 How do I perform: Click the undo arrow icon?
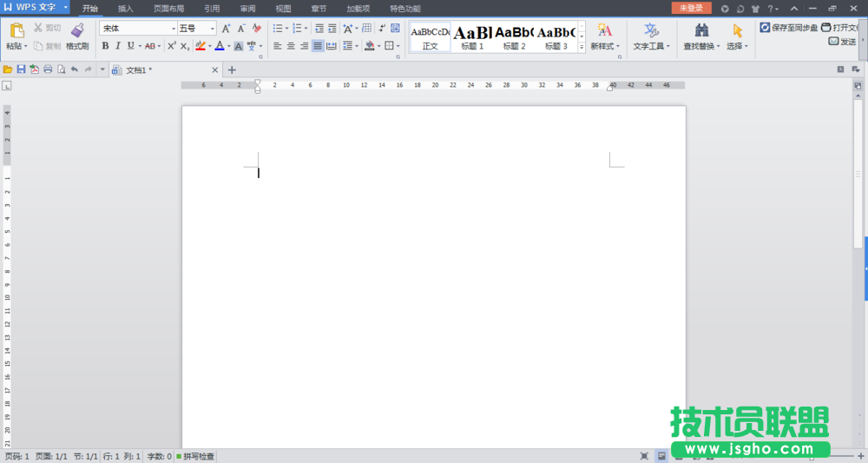(x=74, y=69)
